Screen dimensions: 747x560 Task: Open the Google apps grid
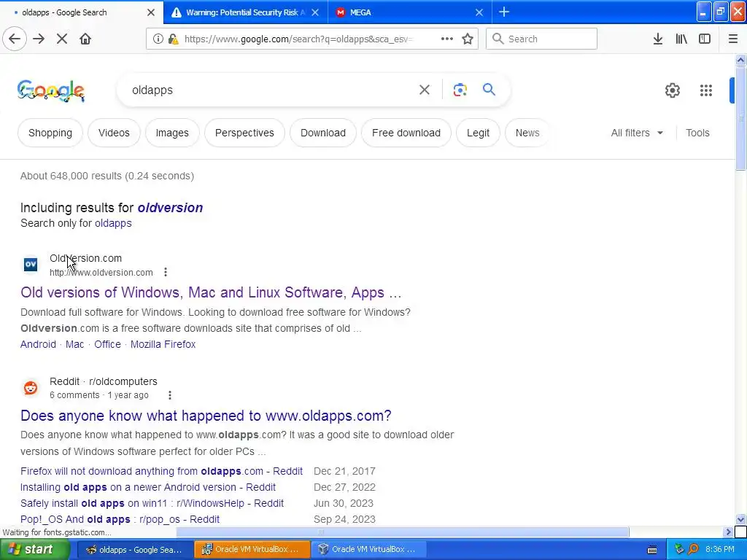coord(706,90)
